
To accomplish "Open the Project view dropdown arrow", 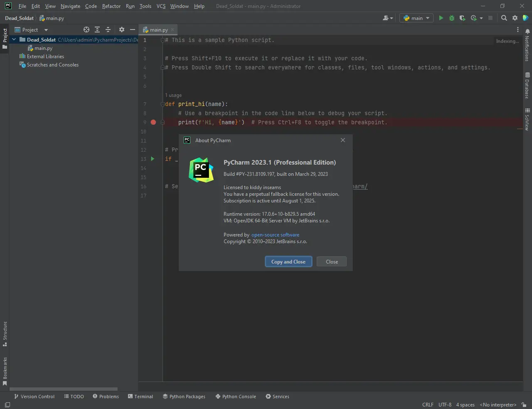I will click(x=46, y=30).
